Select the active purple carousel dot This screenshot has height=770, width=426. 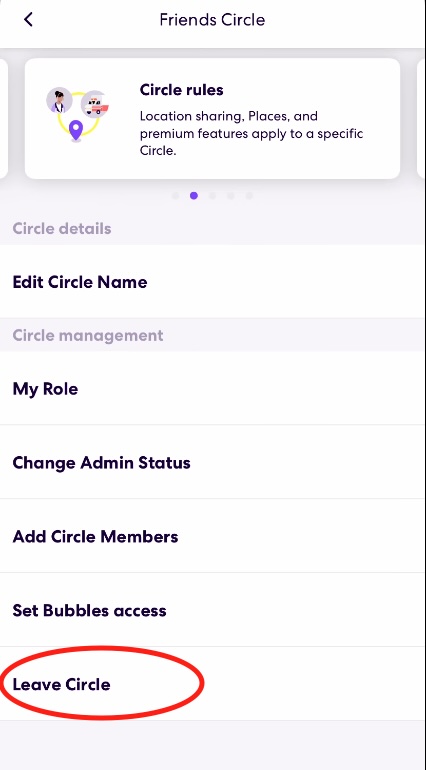194,196
